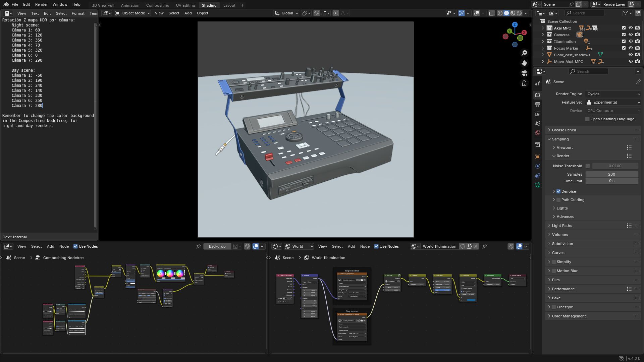Pin the compositor node tree

click(x=198, y=246)
